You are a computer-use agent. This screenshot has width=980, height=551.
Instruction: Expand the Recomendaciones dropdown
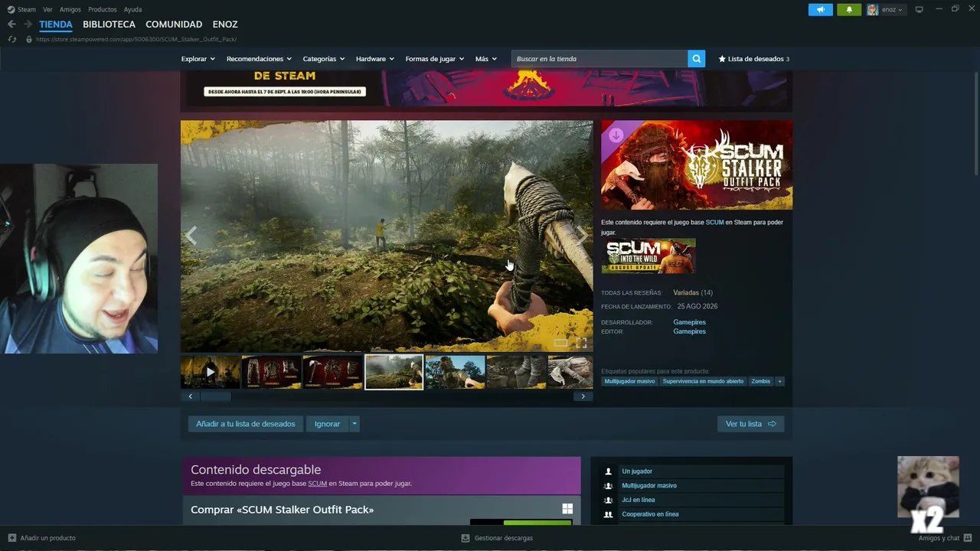[260, 59]
